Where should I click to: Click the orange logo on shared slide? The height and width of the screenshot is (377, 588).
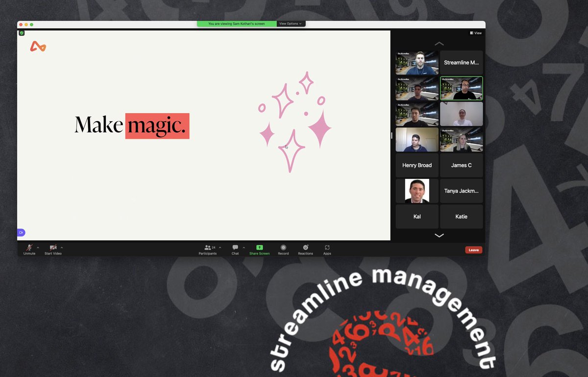[x=38, y=47]
